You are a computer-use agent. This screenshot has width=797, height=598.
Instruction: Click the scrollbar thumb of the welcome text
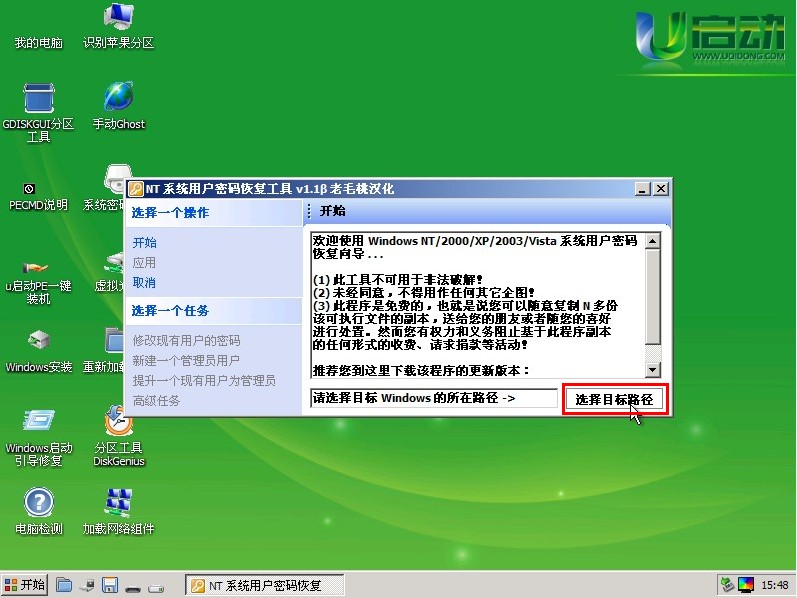pos(653,296)
